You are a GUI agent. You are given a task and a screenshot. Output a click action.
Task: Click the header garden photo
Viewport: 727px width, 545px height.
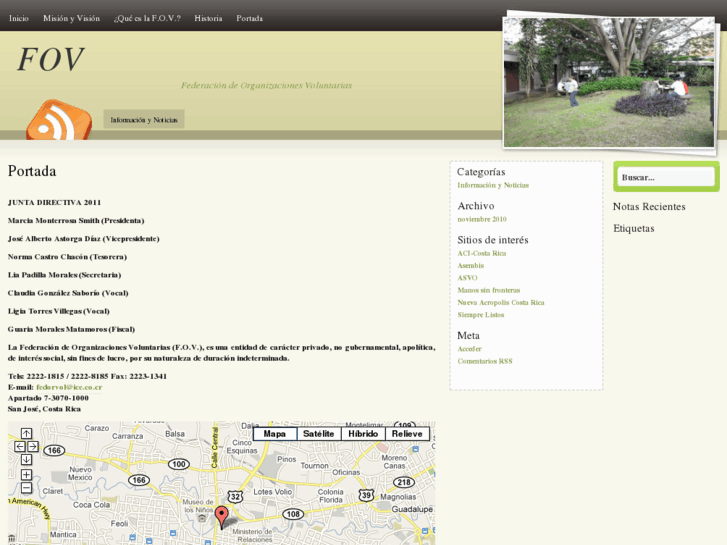click(609, 83)
